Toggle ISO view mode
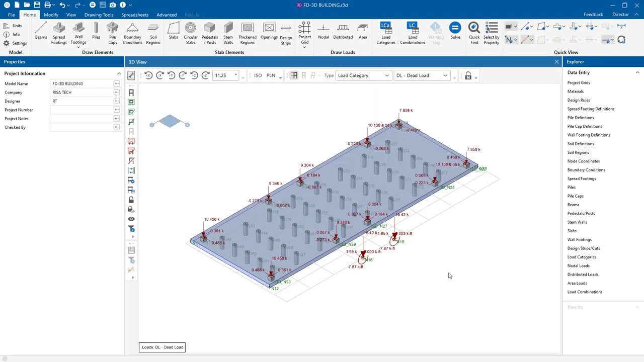Image resolution: width=644 pixels, height=362 pixels. 258,75
